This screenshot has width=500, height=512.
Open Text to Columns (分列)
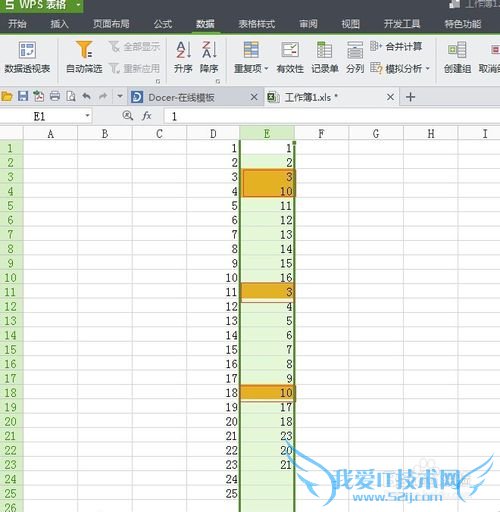[x=355, y=57]
